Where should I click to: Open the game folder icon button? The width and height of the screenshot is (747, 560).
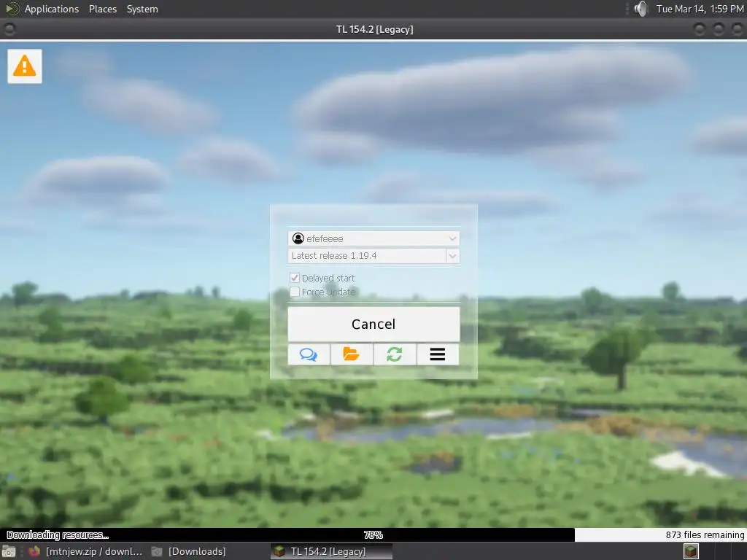[x=352, y=354]
